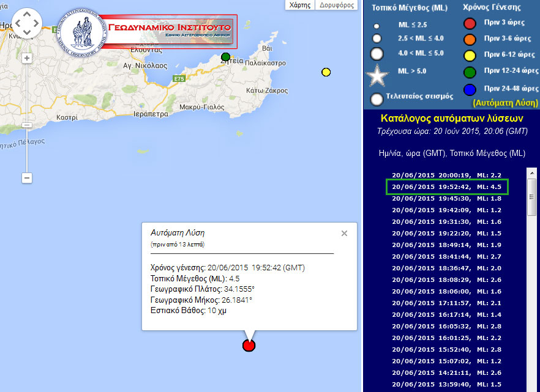Click the map zoom slider handle
The width and height of the screenshot is (540, 392).
tap(26, 125)
